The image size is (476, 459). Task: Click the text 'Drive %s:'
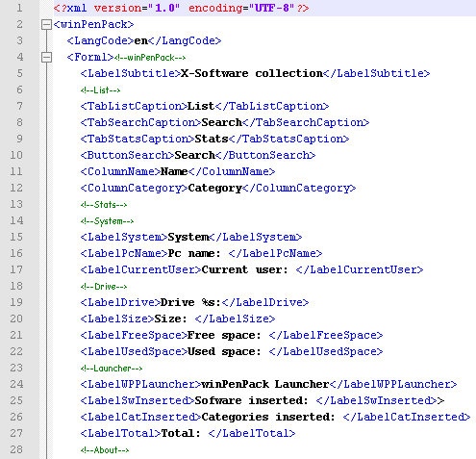[x=190, y=302]
